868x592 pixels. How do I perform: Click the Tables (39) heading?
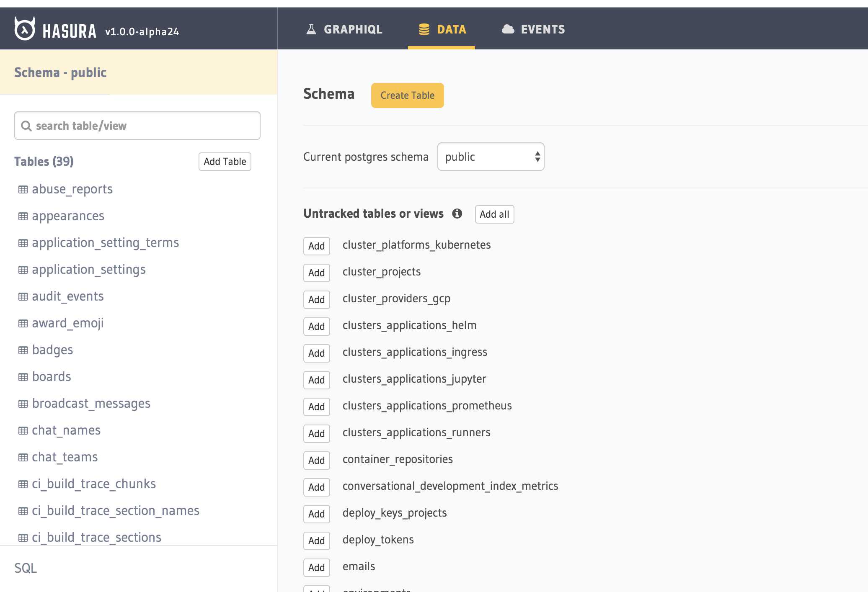(44, 162)
